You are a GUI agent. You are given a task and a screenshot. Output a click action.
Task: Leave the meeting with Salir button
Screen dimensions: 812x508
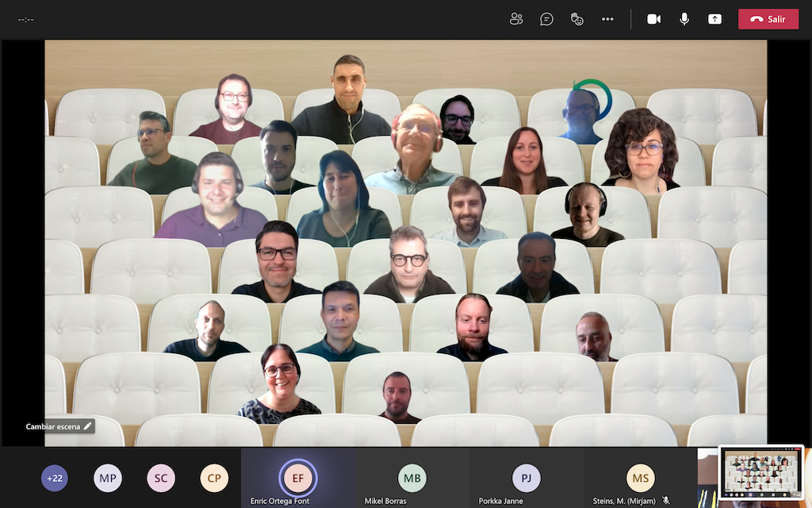click(768, 19)
